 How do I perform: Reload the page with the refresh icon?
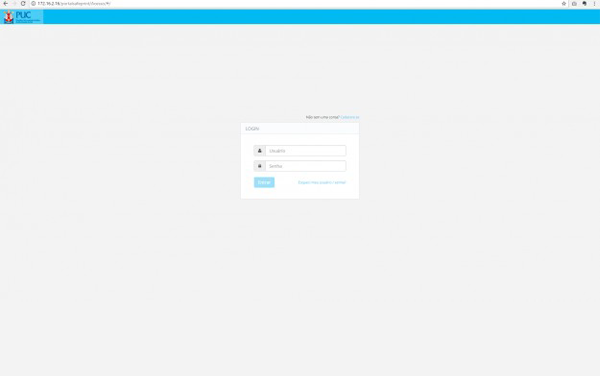(23, 3)
